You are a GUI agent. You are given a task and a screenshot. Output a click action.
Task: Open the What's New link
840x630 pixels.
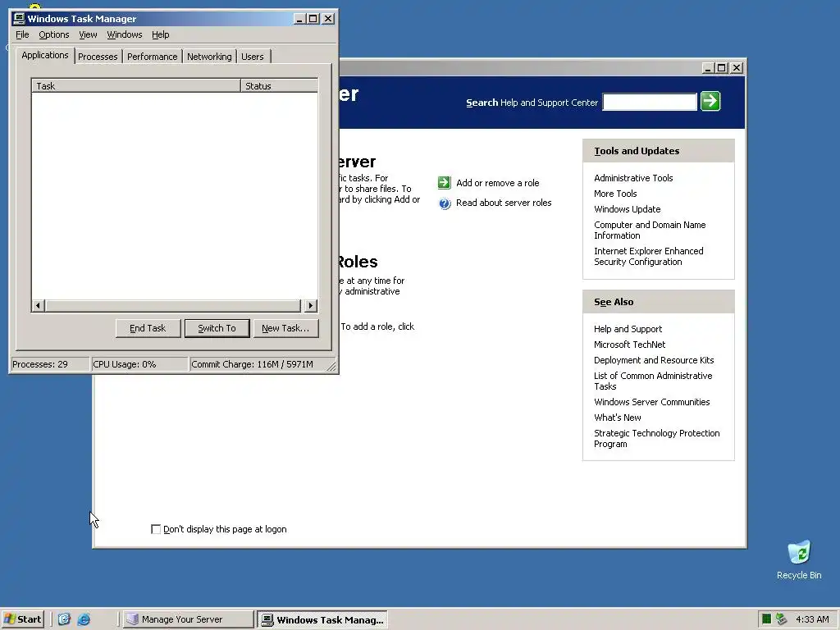(617, 418)
